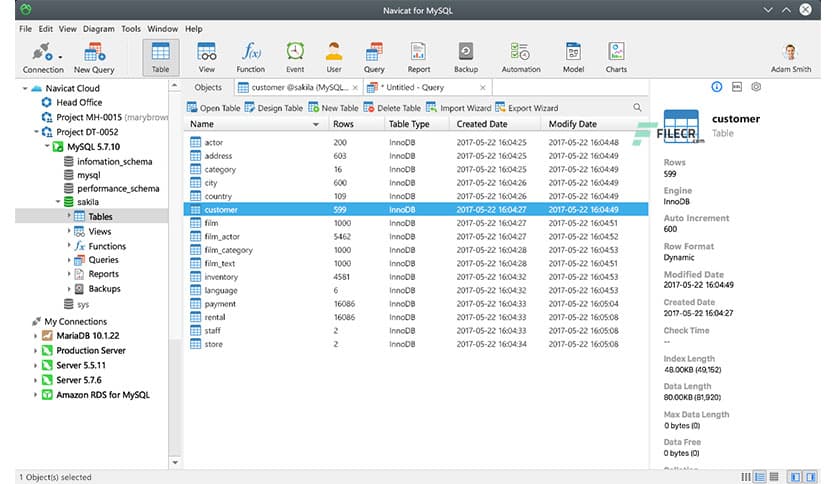Screen dimensions: 836x484
Task: Toggle the left pane layout button
Action: tap(795, 477)
